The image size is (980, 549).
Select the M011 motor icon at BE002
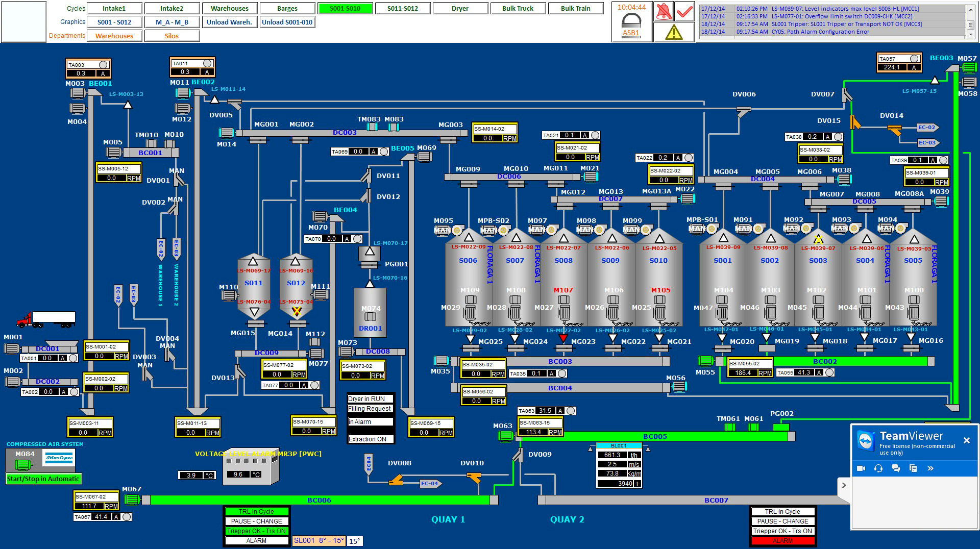(x=183, y=93)
